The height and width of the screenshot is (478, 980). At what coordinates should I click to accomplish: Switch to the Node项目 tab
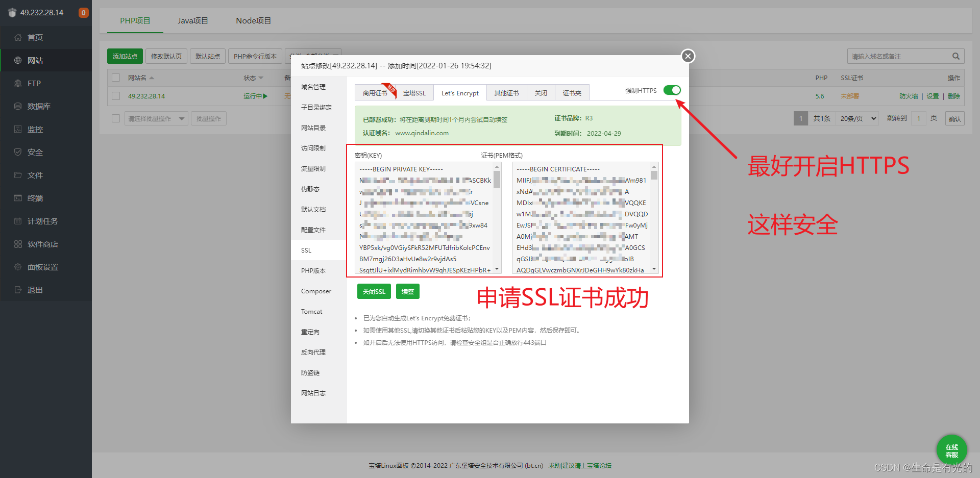[253, 20]
